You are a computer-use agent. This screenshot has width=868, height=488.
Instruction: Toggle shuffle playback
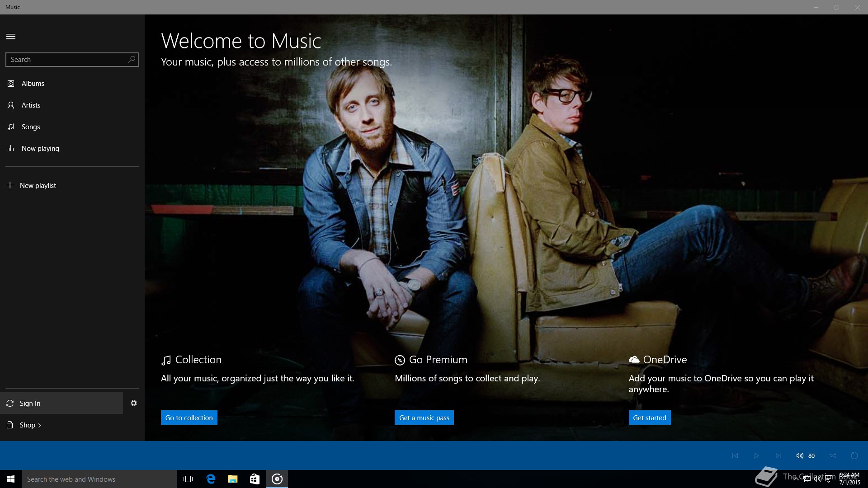tap(833, 455)
